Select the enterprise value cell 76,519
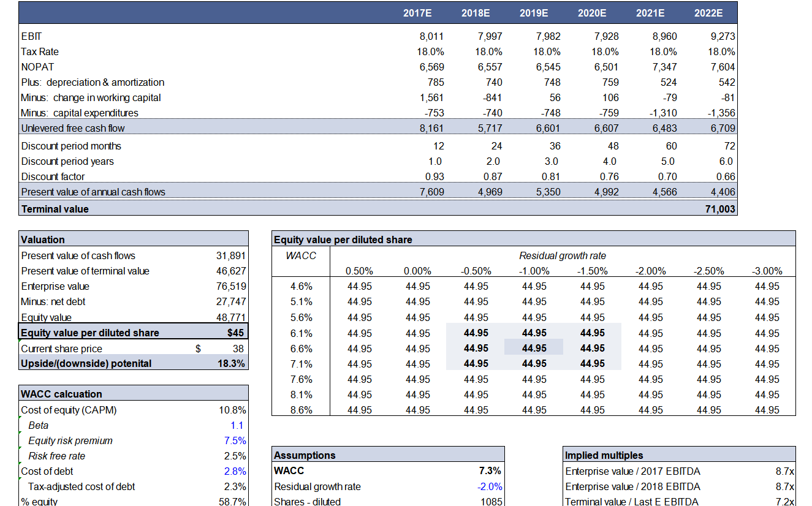 pyautogui.click(x=230, y=287)
